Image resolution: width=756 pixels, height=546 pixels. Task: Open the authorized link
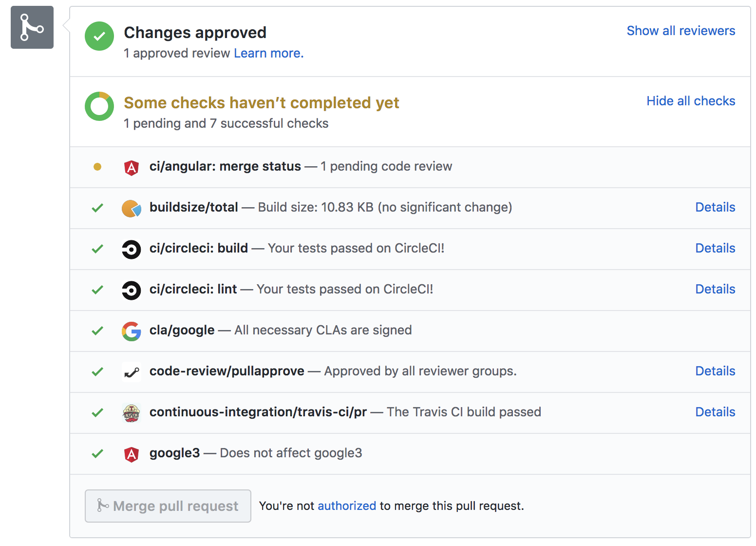(347, 506)
